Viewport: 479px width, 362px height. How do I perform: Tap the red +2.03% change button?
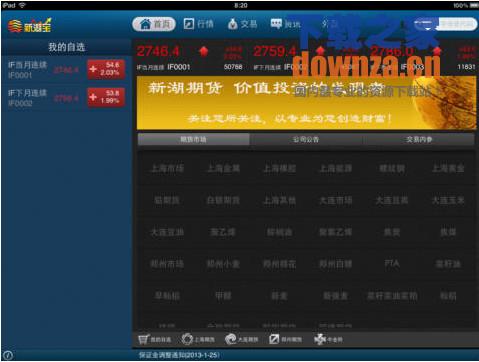tap(106, 69)
